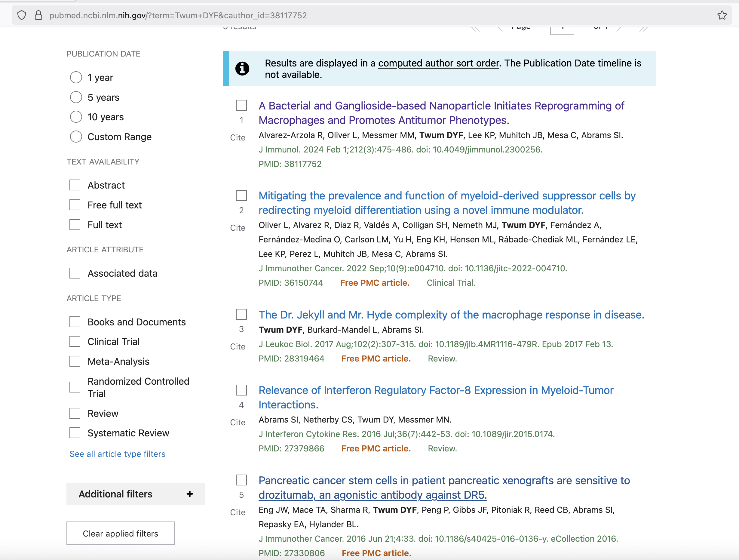Enable the Free full text checkbox

pos(75,205)
